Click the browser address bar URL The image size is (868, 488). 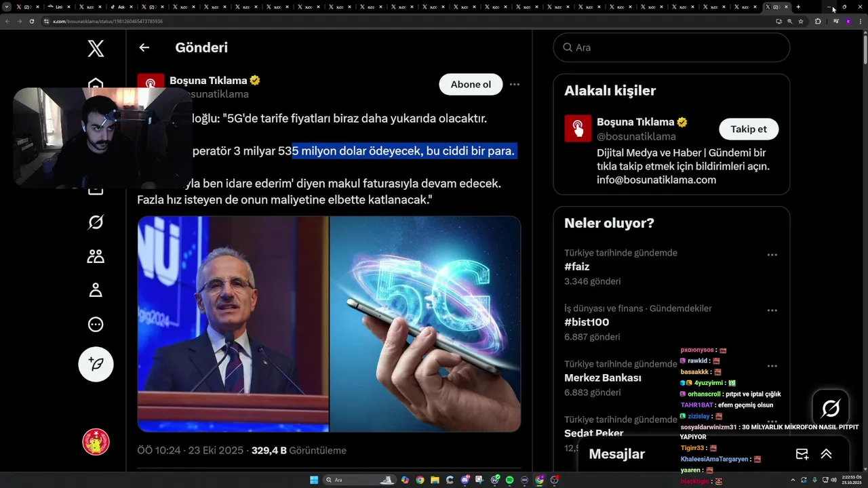pos(108,21)
